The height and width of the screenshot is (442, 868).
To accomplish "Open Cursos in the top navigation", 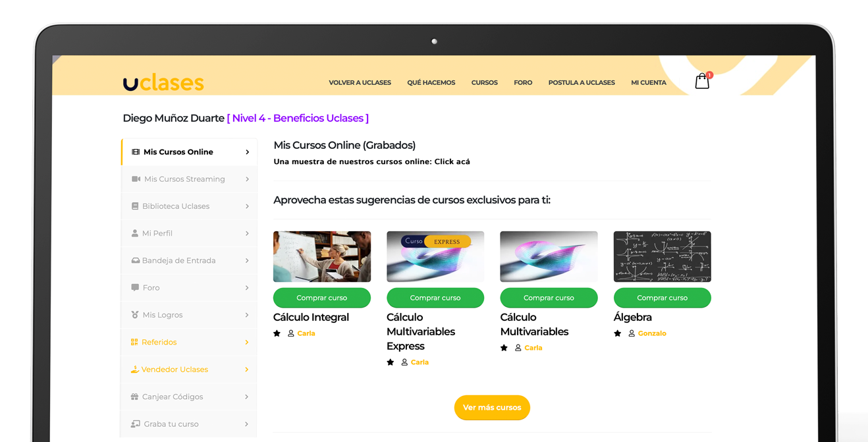I will [x=485, y=83].
